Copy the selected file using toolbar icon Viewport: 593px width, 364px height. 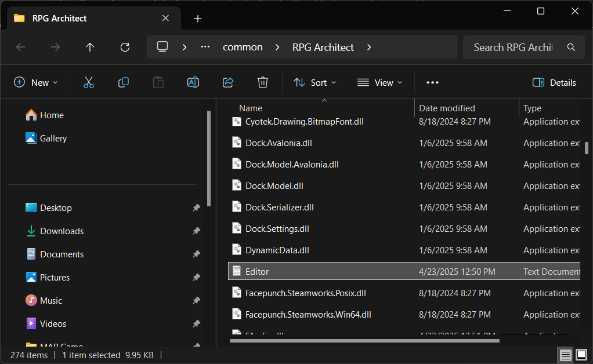[x=123, y=82]
